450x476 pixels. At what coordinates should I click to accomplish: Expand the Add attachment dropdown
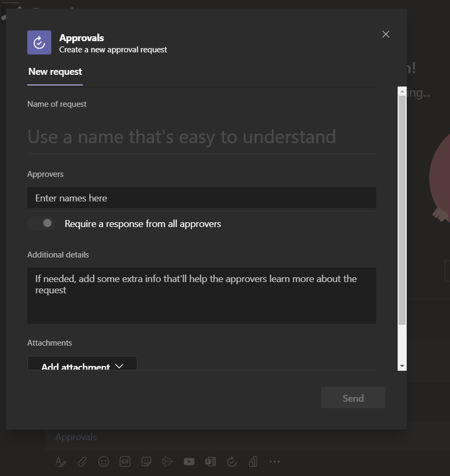pos(82,365)
